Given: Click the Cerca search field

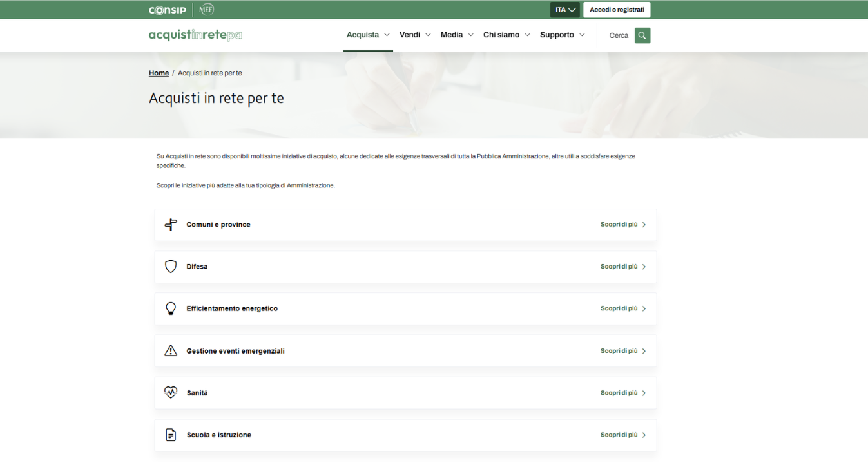Looking at the screenshot, I should (x=619, y=35).
